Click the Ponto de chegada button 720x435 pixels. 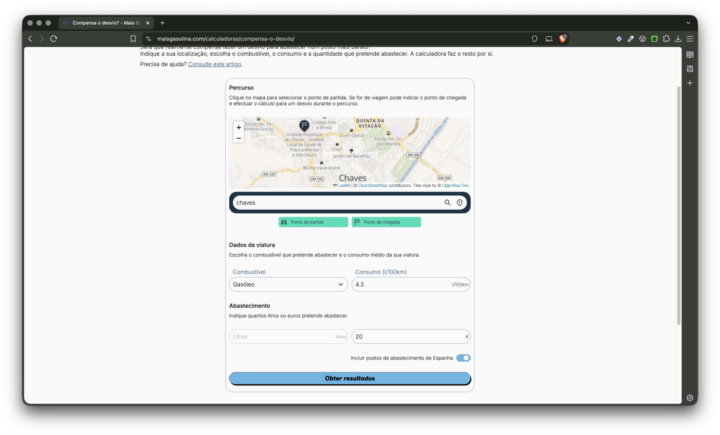tap(386, 222)
